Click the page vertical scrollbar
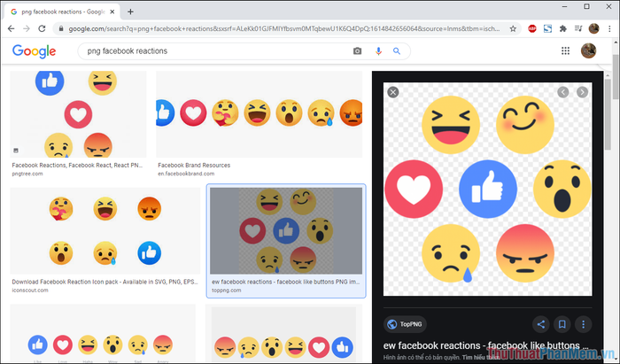Image resolution: width=620 pixels, height=364 pixels. coord(616,77)
